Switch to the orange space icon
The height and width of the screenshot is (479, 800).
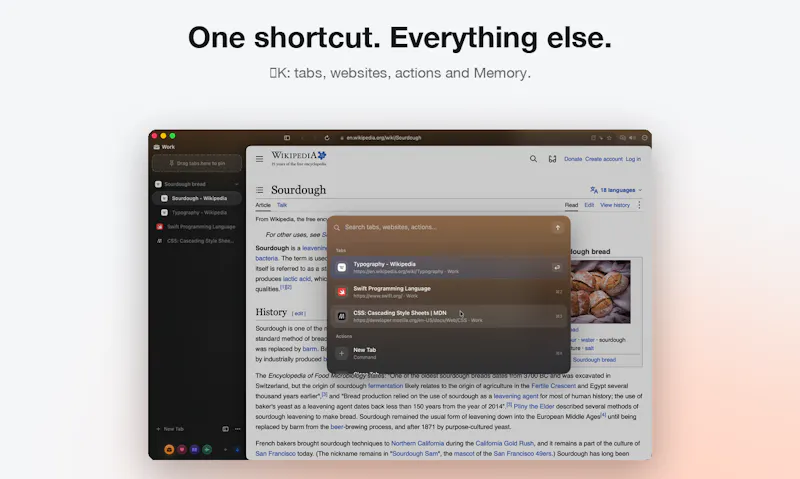click(x=169, y=449)
